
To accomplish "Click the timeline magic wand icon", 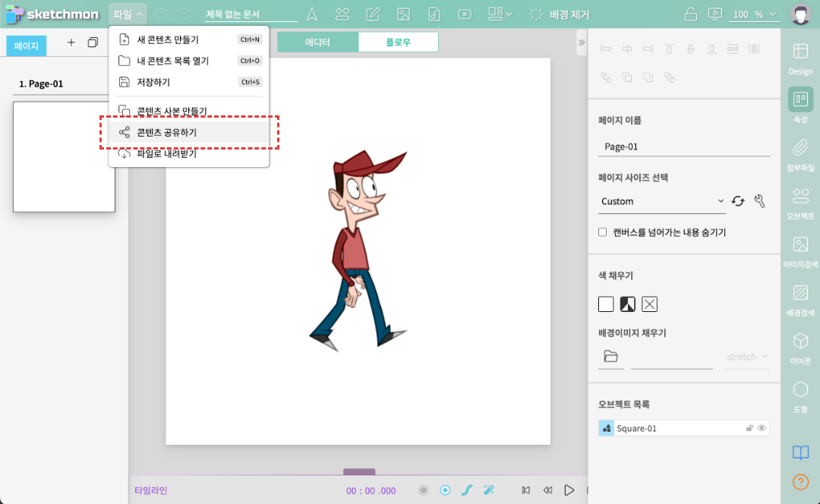I will tap(488, 490).
